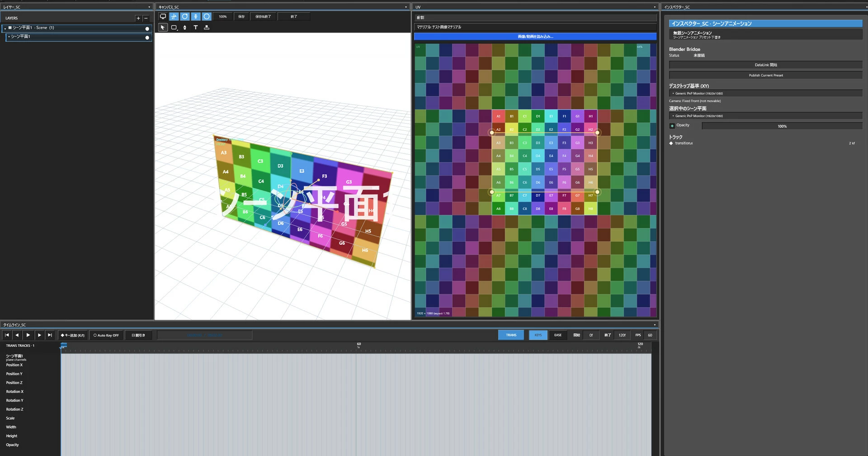Image resolution: width=868 pixels, height=456 pixels.
Task: Open selected scene plane monitor dropdown
Action: coord(765,116)
